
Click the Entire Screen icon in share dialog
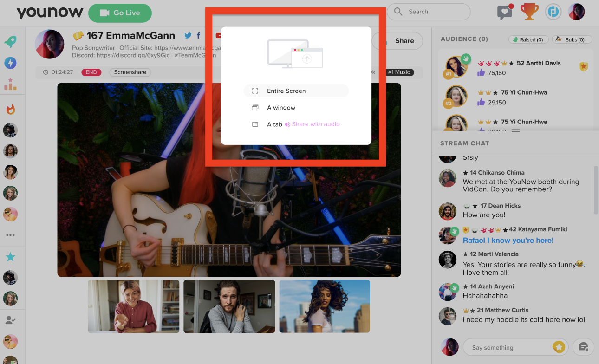tap(255, 91)
